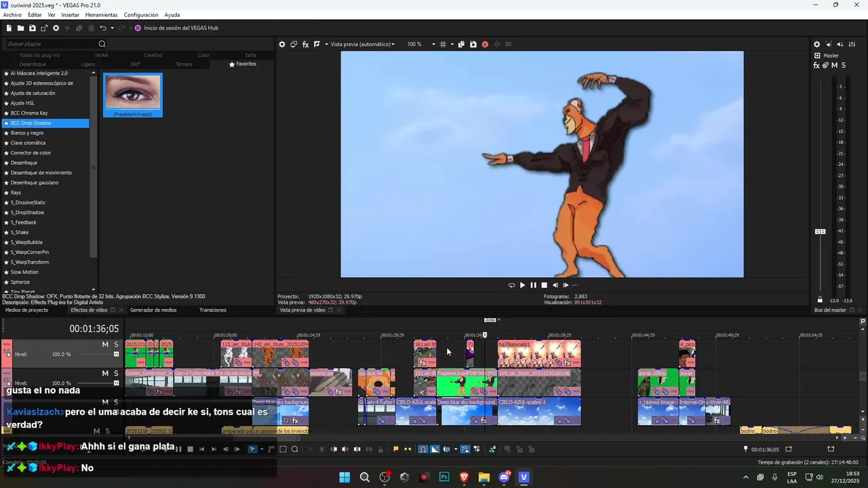
Task: Click the timeline ruler at 00:01:39;29
Action: (x=559, y=335)
